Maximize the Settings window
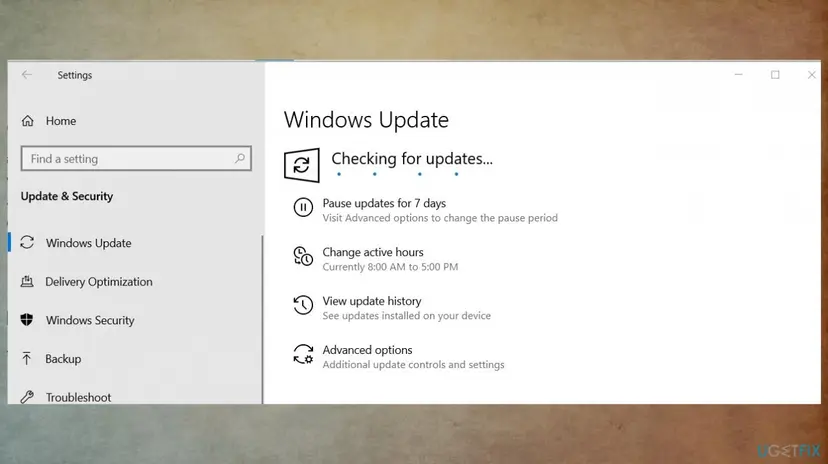 pos(775,75)
